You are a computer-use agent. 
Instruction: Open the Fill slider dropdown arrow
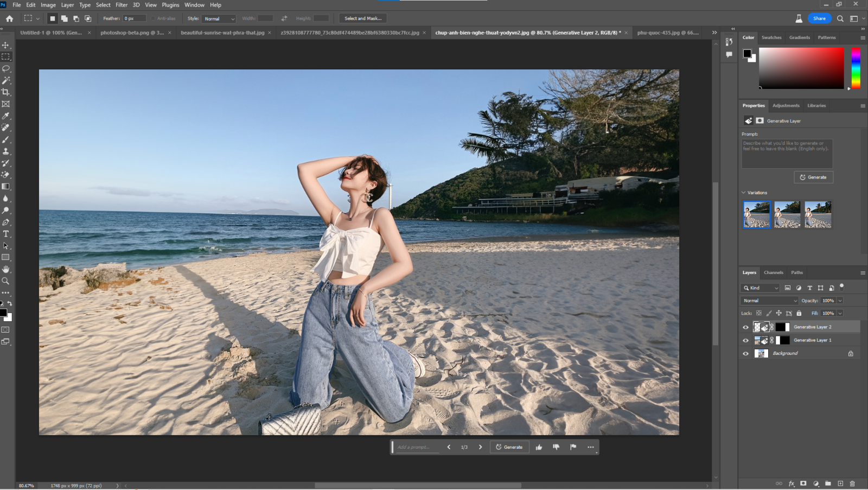[840, 313]
